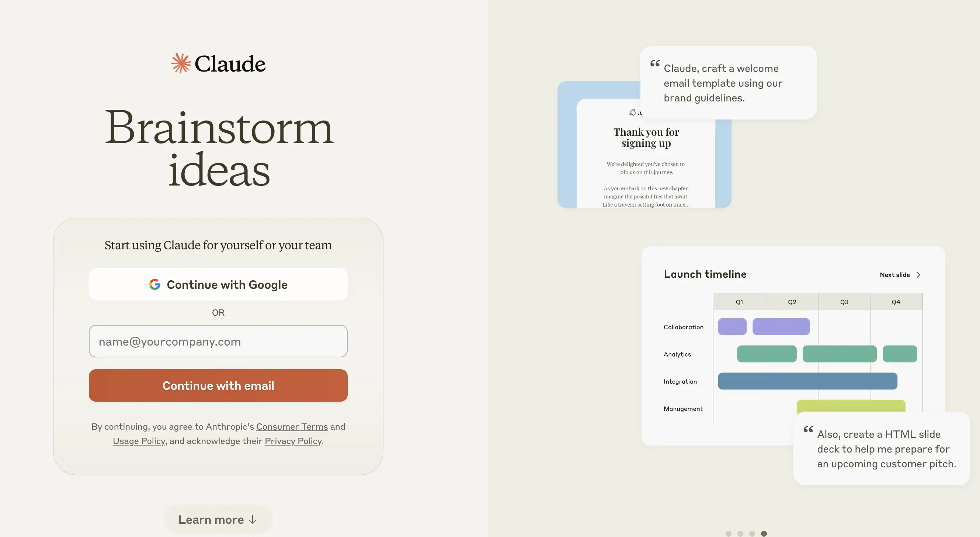Click the OR separator text
980x537 pixels.
(218, 312)
